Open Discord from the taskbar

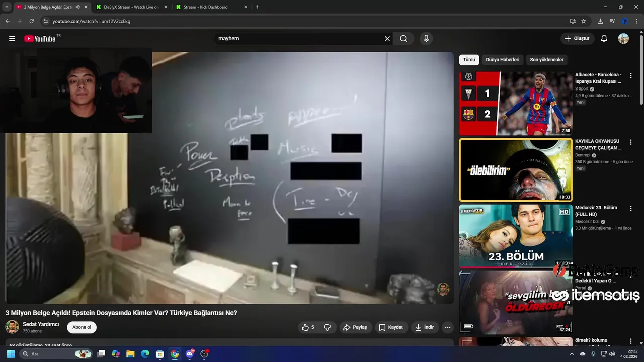[190, 354]
